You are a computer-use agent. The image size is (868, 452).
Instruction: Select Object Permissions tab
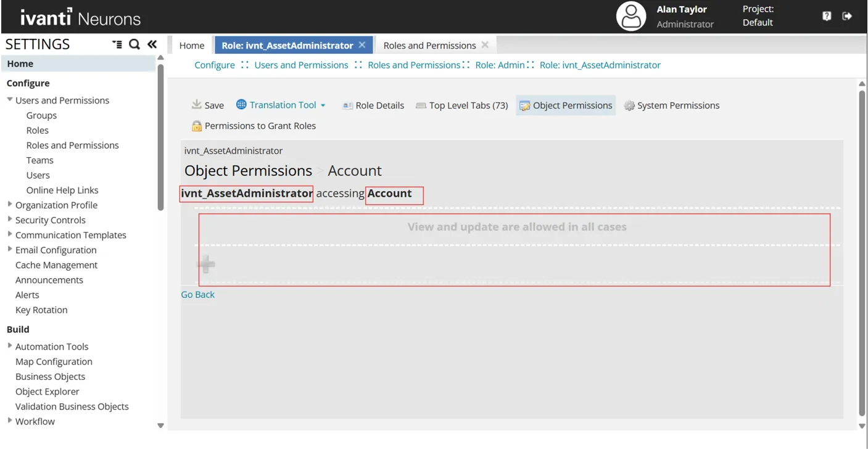tap(566, 105)
